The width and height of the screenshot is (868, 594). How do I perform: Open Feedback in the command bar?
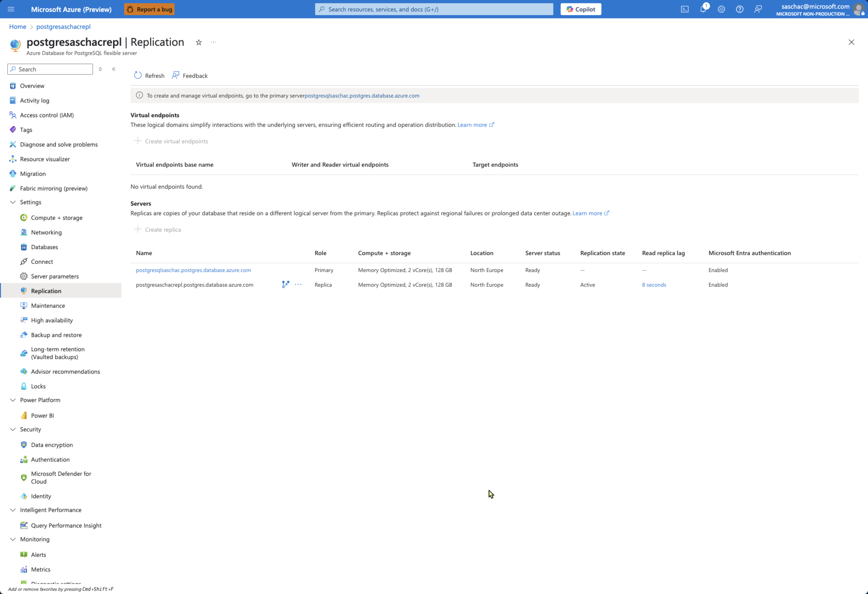pyautogui.click(x=190, y=75)
